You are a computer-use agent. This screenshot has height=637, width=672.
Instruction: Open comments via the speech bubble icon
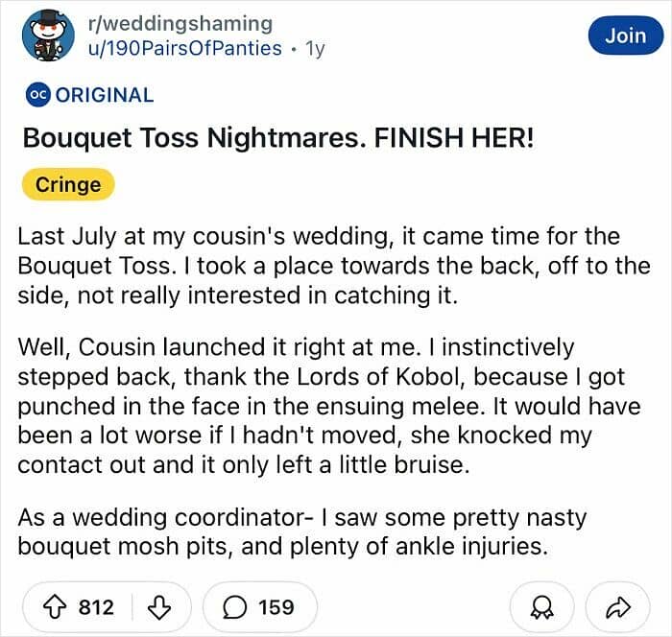pos(231,606)
